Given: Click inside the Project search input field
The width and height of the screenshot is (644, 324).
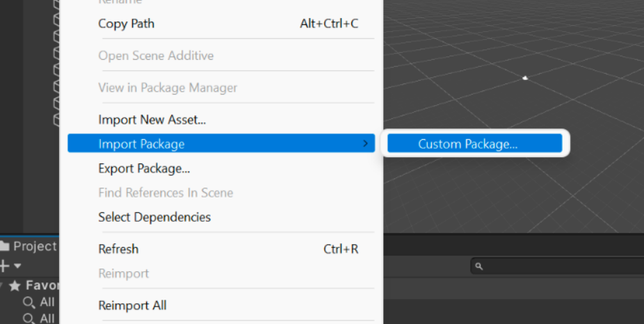Looking at the screenshot, I should click(556, 266).
